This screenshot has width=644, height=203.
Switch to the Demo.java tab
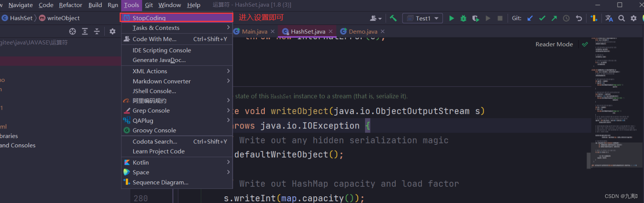pos(363,32)
